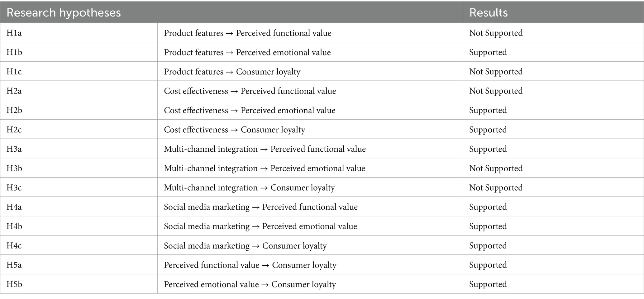
Task: Select the H1a row's Not Supported result
Action: pos(496,33)
